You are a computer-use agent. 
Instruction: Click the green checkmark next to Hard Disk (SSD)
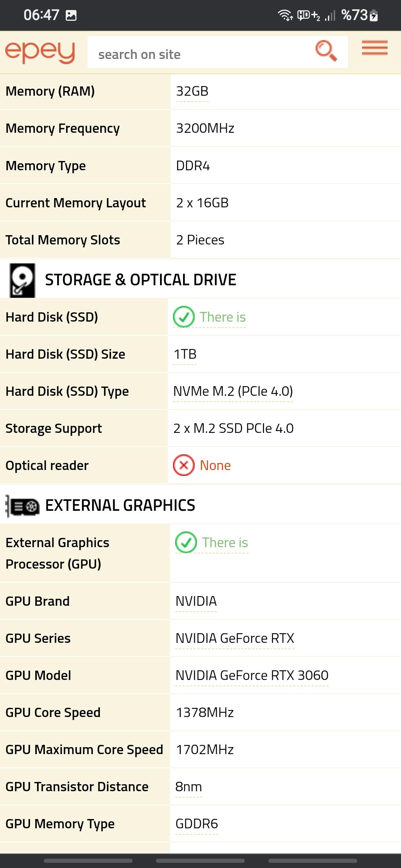tap(183, 317)
